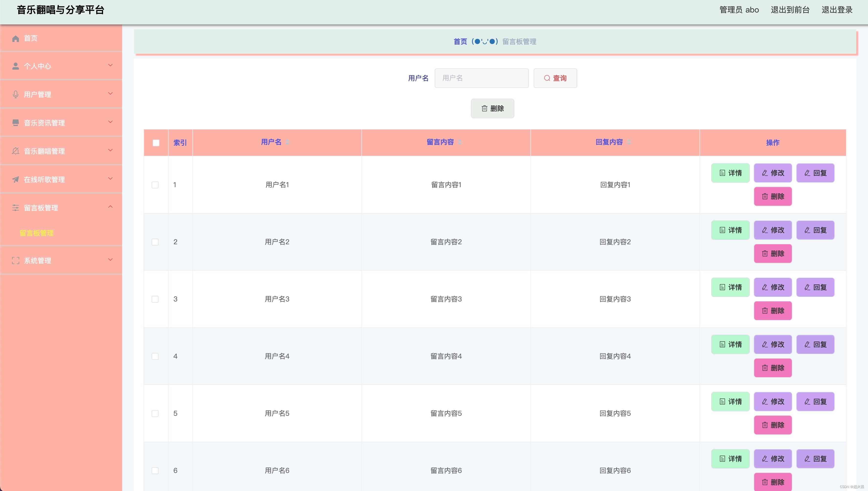
Task: Click cell 回复内容5 in table
Action: click(615, 413)
